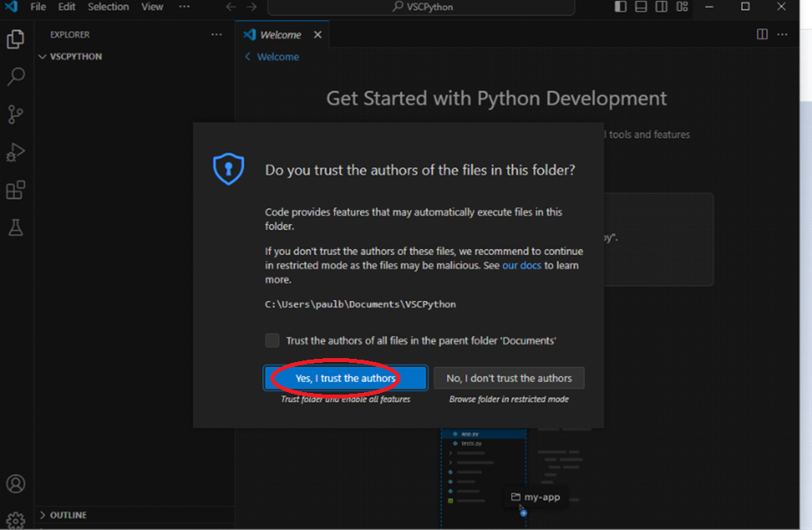Expand the OUTLINE section
This screenshot has height=530, width=812.
tap(67, 515)
